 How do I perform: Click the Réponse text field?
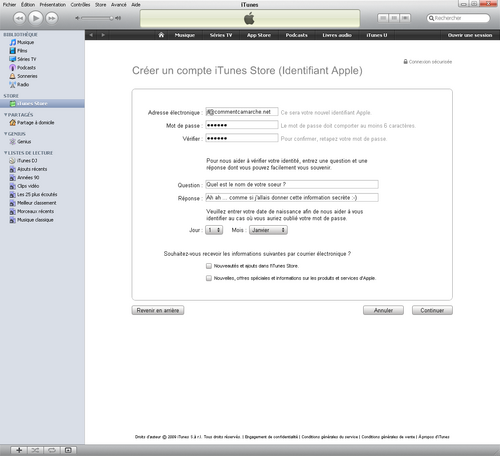(x=292, y=198)
